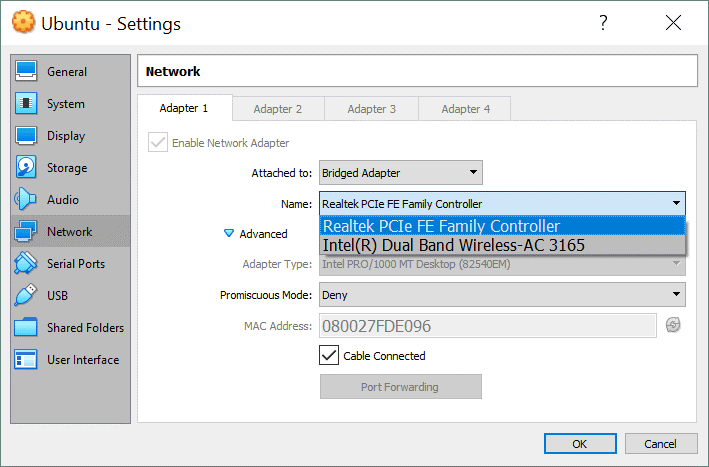Open the Attached to dropdown
The height and width of the screenshot is (467, 709).
click(x=400, y=173)
